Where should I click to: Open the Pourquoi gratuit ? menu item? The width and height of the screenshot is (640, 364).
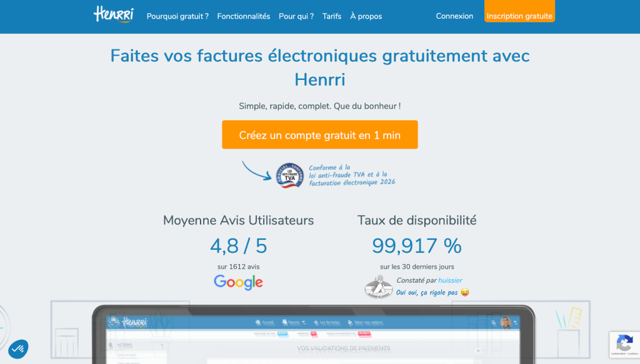point(177,16)
